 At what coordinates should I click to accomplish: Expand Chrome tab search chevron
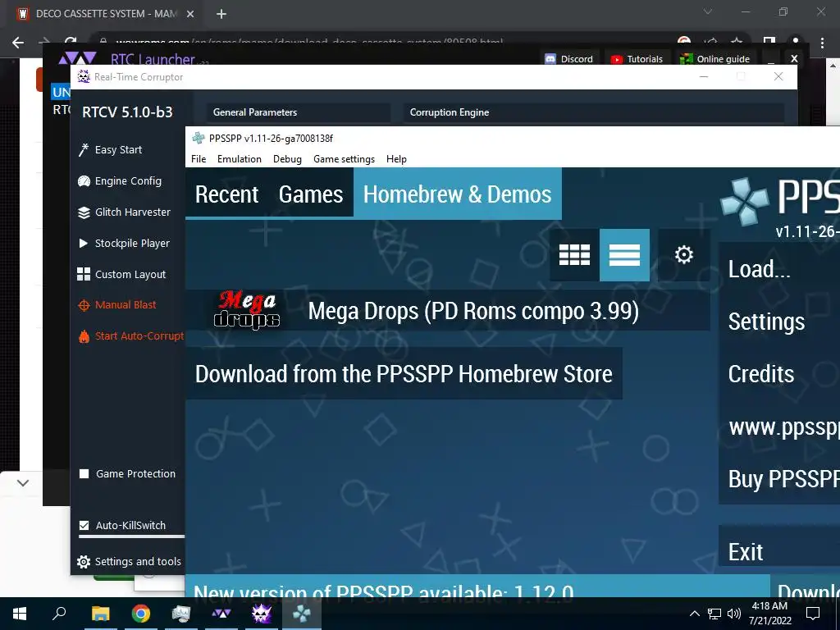708,11
